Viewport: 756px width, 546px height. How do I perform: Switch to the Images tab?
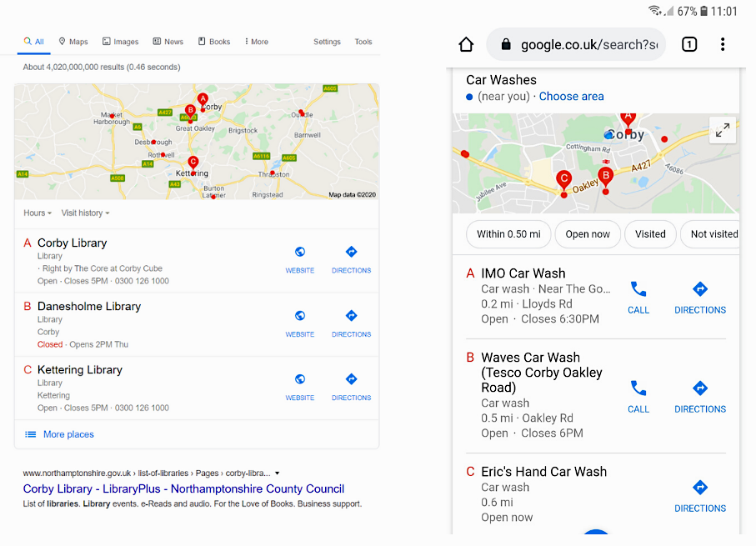tap(121, 42)
